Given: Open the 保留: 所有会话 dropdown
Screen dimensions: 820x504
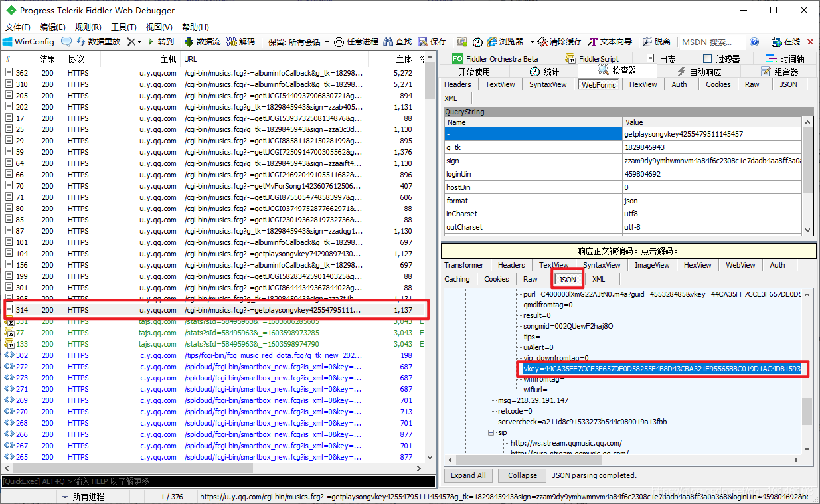Looking at the screenshot, I should [x=298, y=41].
